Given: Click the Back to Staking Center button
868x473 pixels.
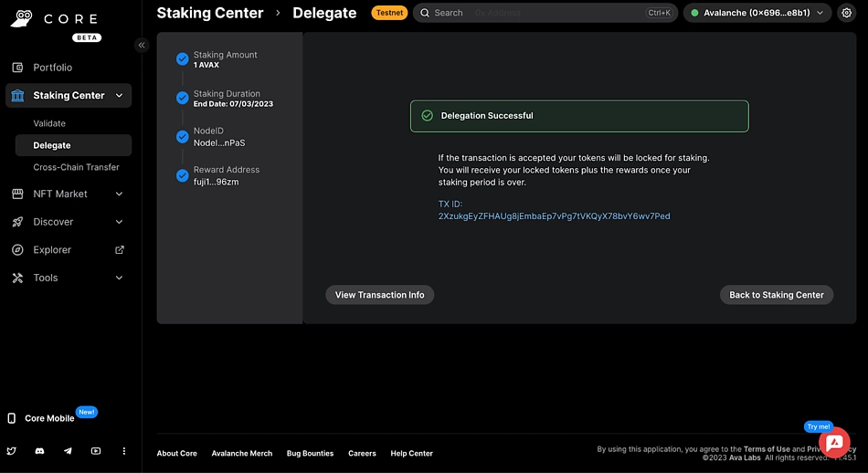Looking at the screenshot, I should coord(776,295).
